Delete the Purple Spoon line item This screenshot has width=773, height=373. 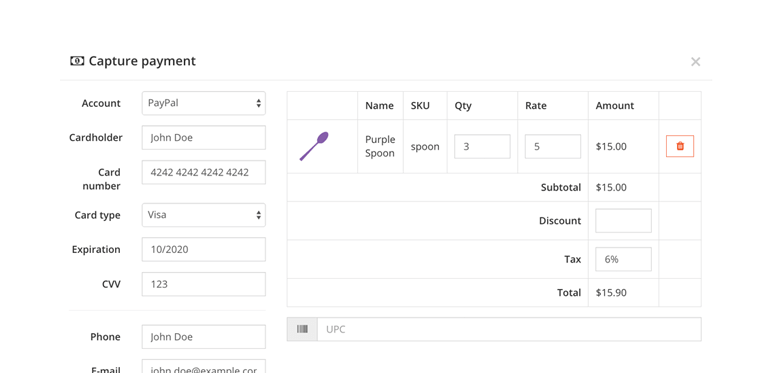(x=680, y=146)
